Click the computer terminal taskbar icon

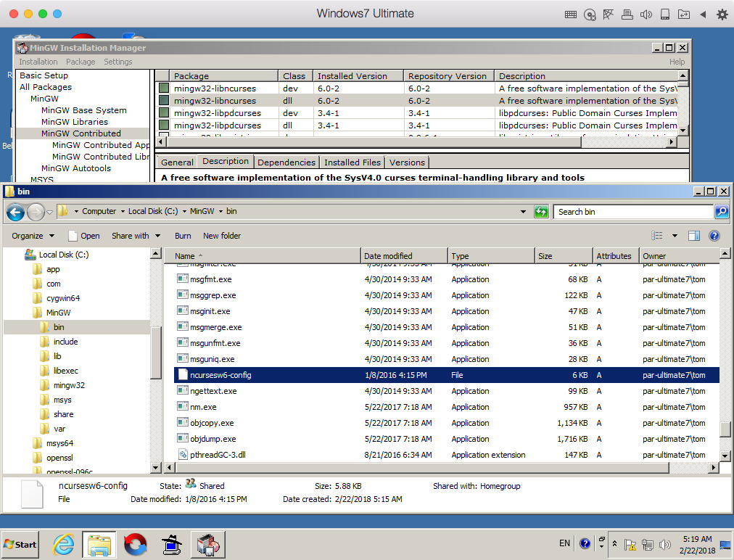click(x=171, y=545)
